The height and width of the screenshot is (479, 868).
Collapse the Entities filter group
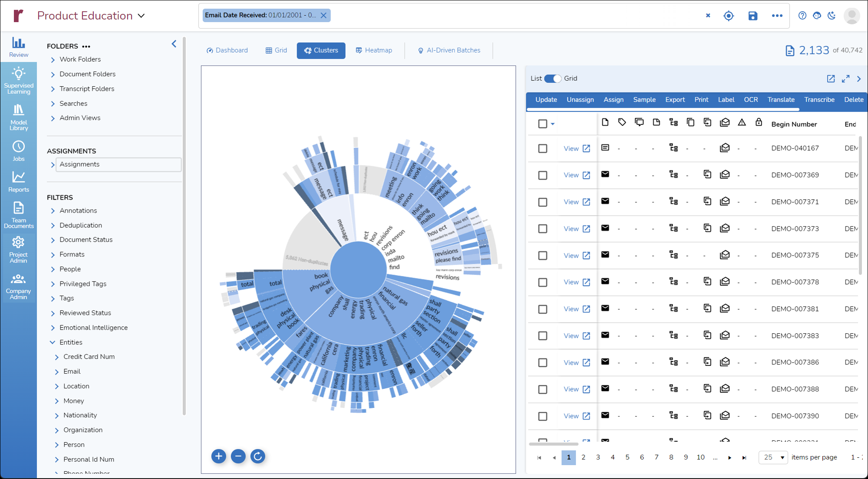pyautogui.click(x=53, y=342)
